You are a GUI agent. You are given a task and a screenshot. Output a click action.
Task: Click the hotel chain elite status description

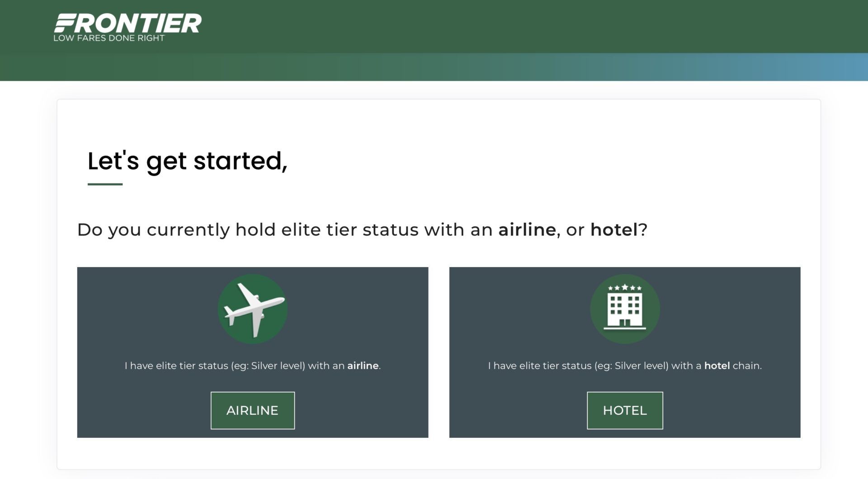[x=625, y=366]
